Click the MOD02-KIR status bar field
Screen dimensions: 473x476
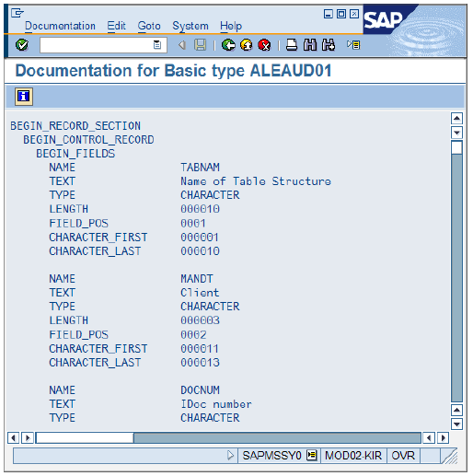tap(353, 456)
